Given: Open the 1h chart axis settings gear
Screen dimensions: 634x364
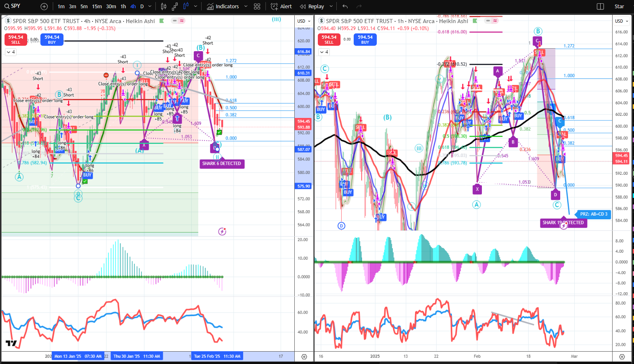Looking at the screenshot, I should click(x=622, y=357).
